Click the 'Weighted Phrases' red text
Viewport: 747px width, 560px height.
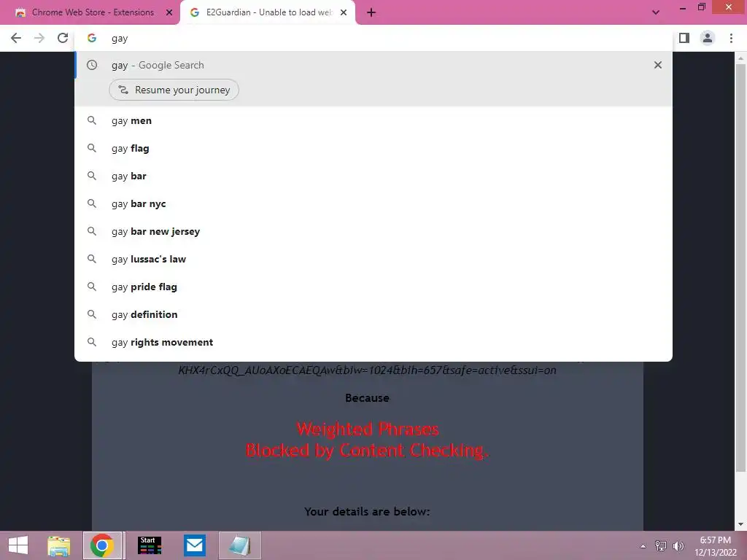click(368, 429)
